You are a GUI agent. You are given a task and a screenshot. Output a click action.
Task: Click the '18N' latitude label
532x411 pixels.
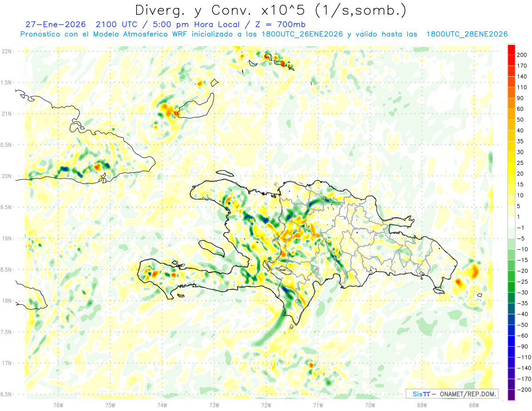pyautogui.click(x=6, y=301)
